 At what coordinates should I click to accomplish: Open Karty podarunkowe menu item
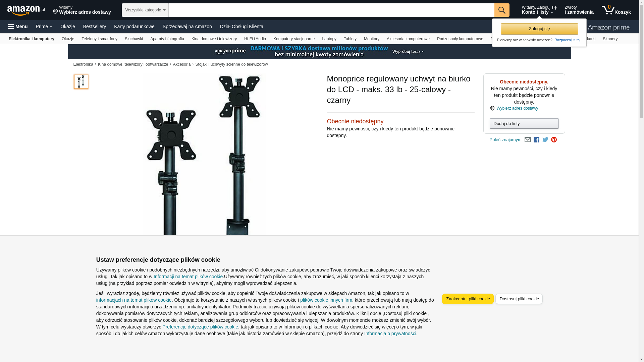point(134,26)
